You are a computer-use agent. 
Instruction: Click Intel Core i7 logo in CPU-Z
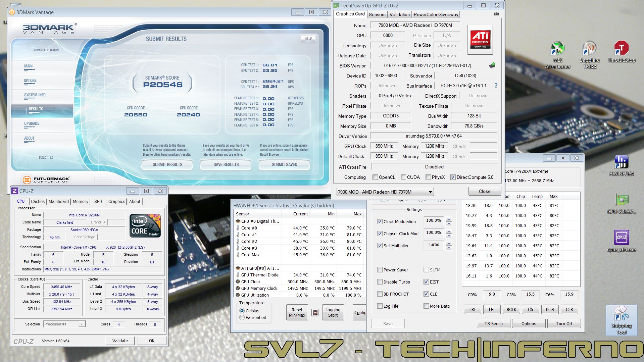145,226
